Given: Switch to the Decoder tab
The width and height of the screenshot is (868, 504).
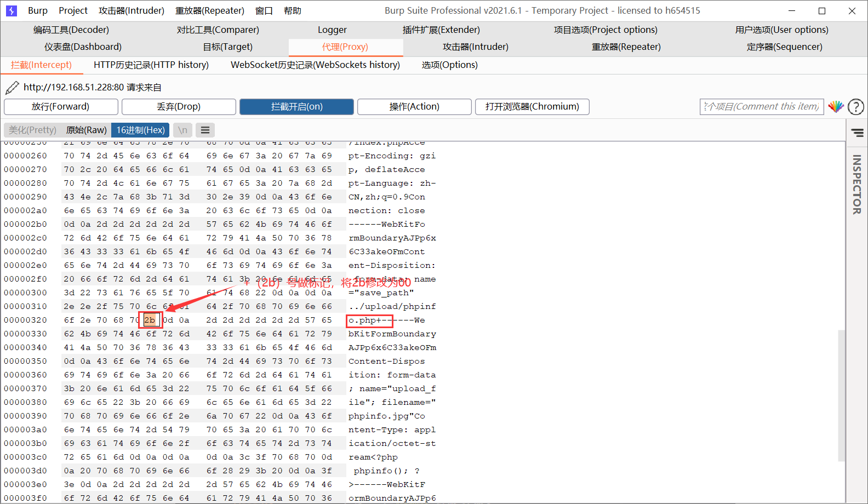Looking at the screenshot, I should point(71,30).
